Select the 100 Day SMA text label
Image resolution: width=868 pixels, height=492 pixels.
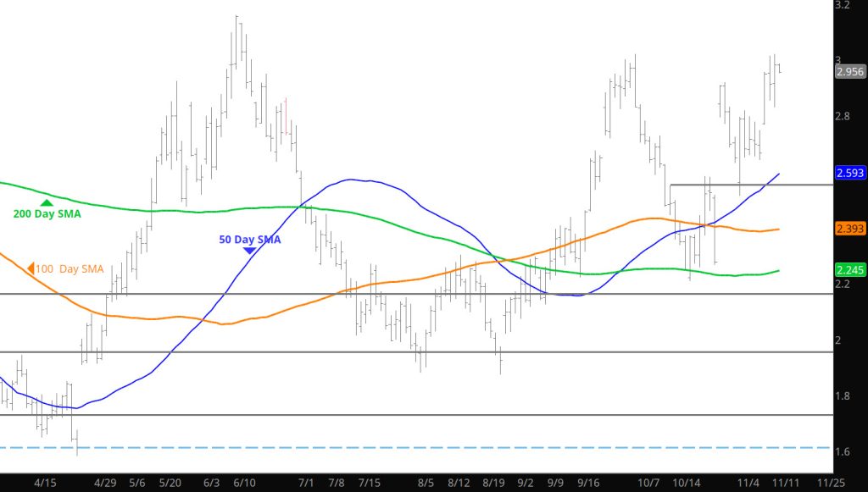(70, 269)
